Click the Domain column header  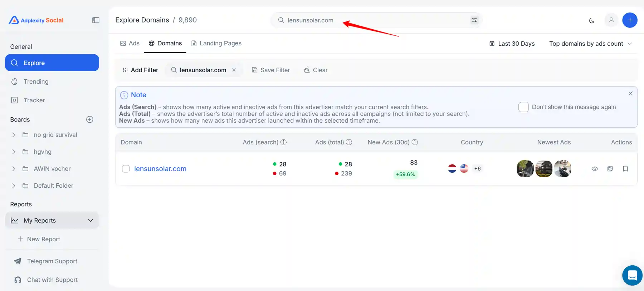(131, 142)
